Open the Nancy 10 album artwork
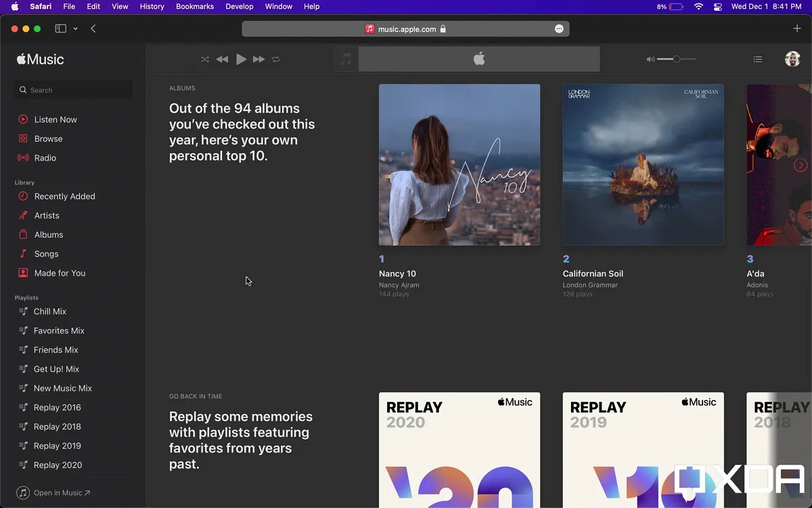Viewport: 812px width, 508px height. pyautogui.click(x=459, y=165)
